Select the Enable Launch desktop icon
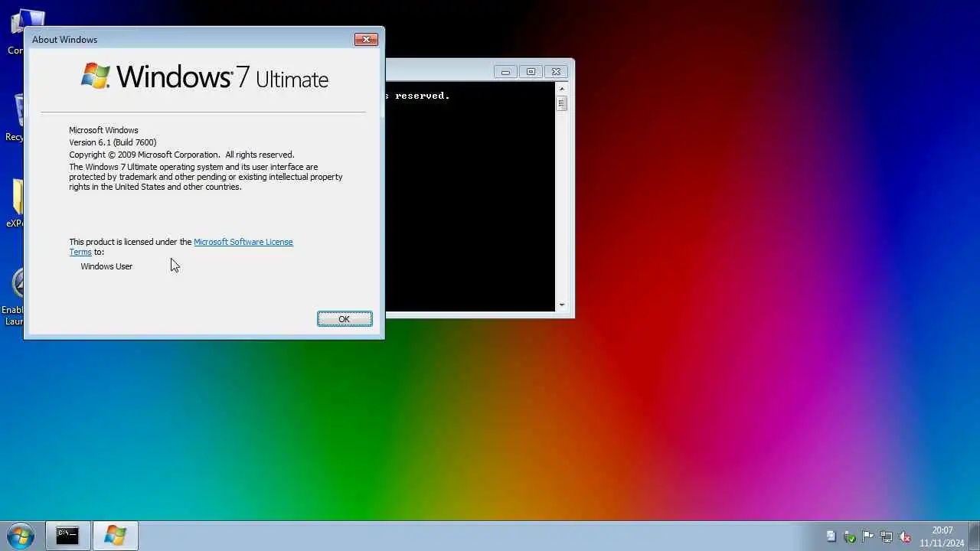Screen dimensions: 980x551 pos(12,297)
